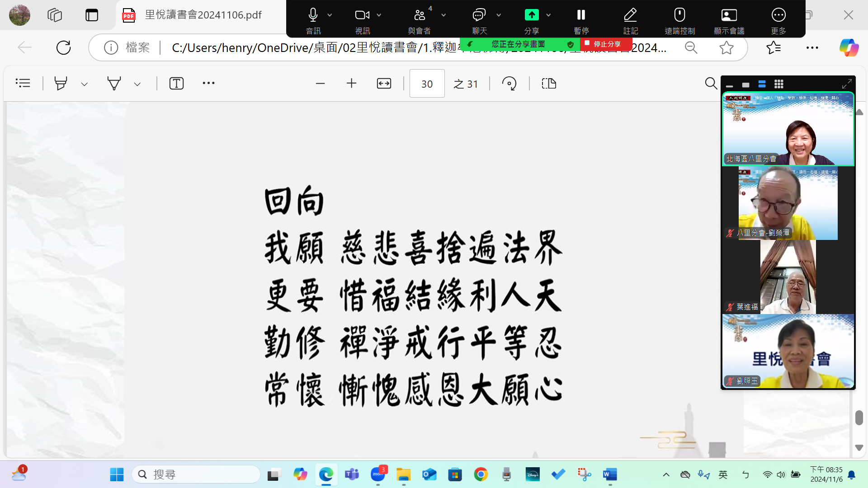Click the PDF page number field
This screenshot has height=488, width=868.
[427, 84]
